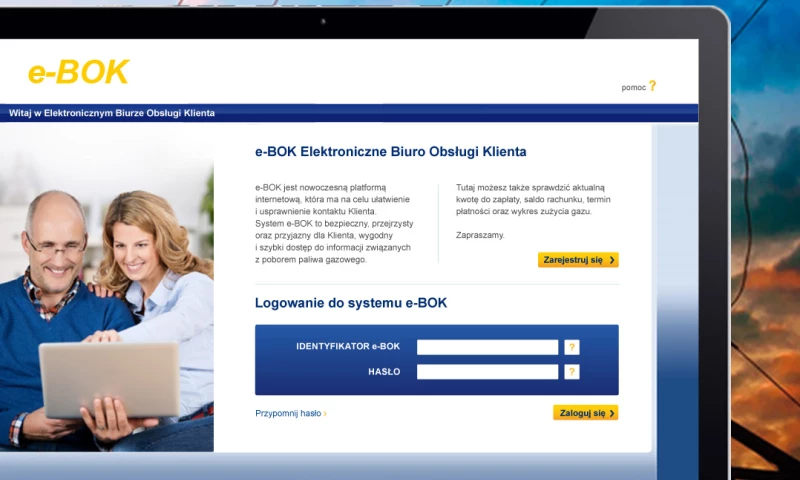800x480 pixels.
Task: Click the Logowanie do systemu e-BOK heading
Action: click(350, 303)
